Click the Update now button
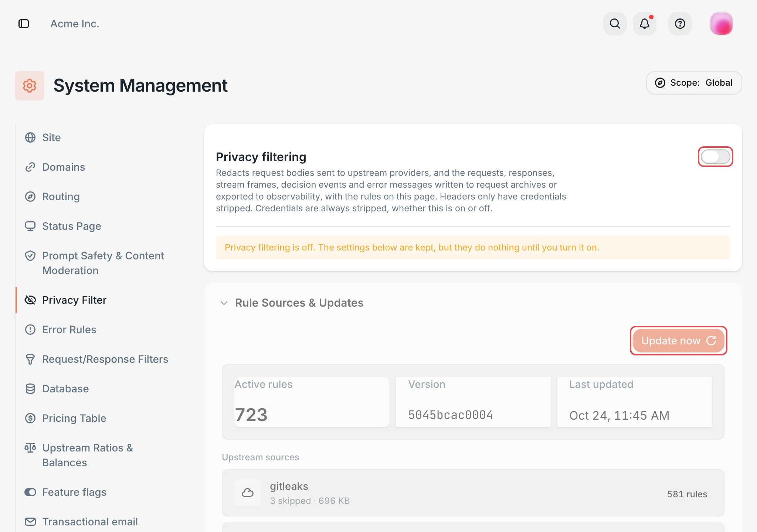757x532 pixels. [x=678, y=341]
